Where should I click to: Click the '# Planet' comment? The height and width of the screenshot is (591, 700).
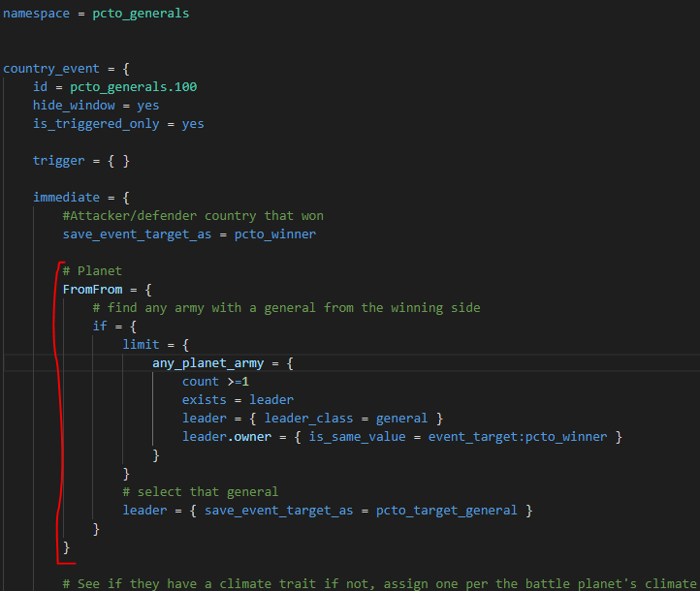92,271
